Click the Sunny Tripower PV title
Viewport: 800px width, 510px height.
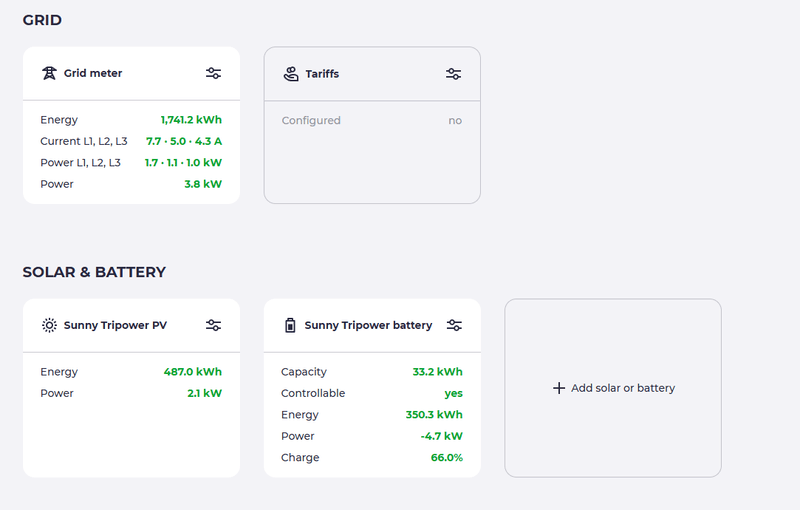[115, 325]
